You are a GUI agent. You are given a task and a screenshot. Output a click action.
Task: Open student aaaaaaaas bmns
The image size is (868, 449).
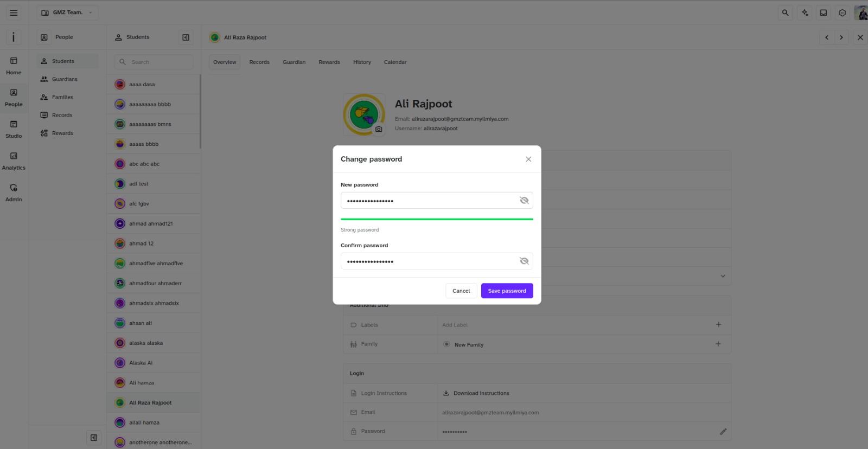pos(154,124)
